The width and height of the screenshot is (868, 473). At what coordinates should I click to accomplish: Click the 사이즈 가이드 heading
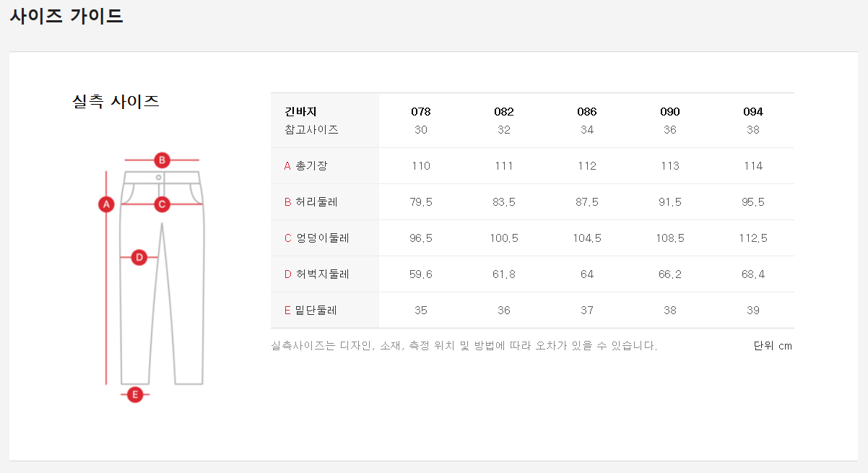66,16
